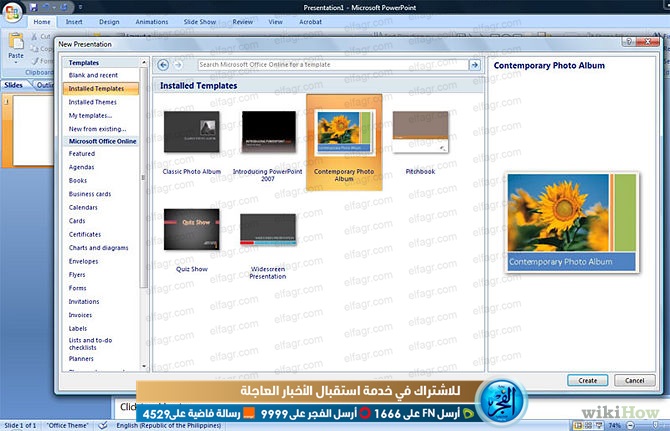
Task: Open the Insert ribbon tab
Action: click(74, 22)
